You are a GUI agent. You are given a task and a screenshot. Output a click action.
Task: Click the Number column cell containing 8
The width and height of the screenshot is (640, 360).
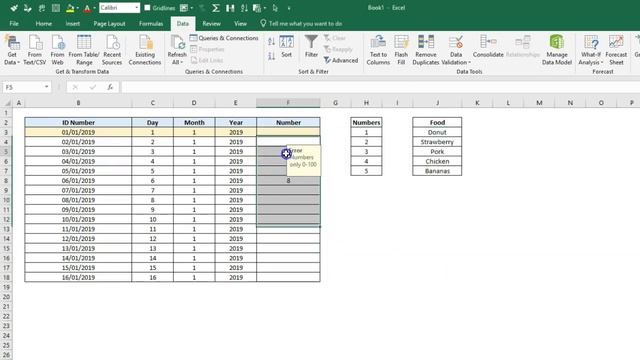288,180
